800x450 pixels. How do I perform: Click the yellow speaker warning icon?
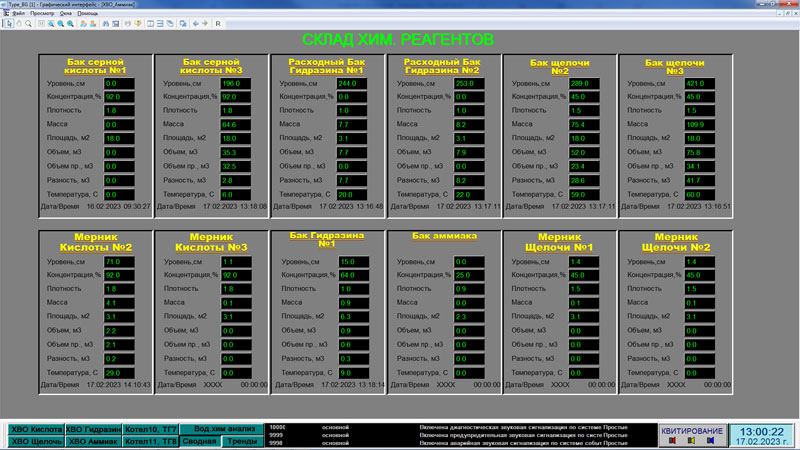click(691, 440)
